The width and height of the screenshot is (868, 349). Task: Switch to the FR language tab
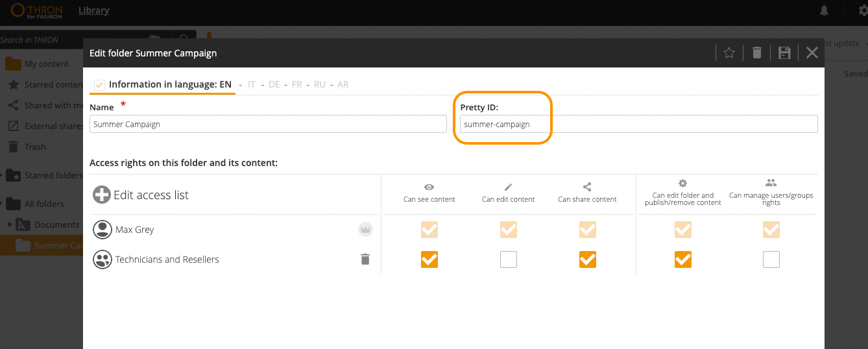(x=297, y=84)
